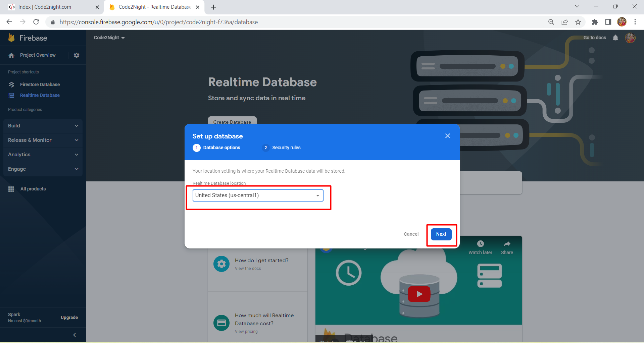Click the Upgrade plan button
The image size is (644, 343).
click(x=69, y=318)
